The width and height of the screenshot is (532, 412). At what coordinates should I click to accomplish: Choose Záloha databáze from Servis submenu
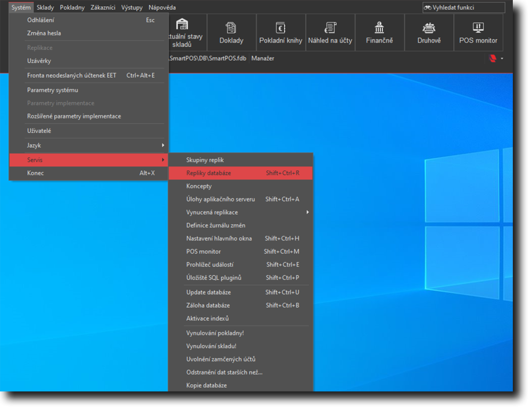(x=240, y=305)
